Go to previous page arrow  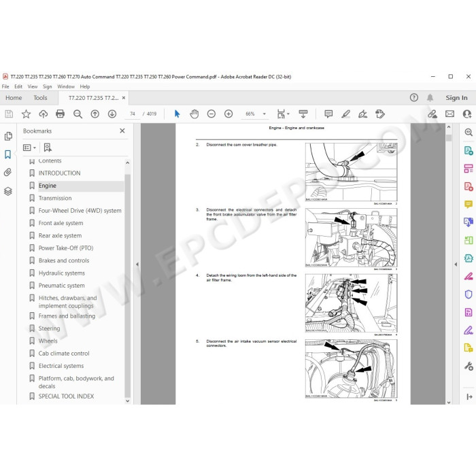click(95, 114)
